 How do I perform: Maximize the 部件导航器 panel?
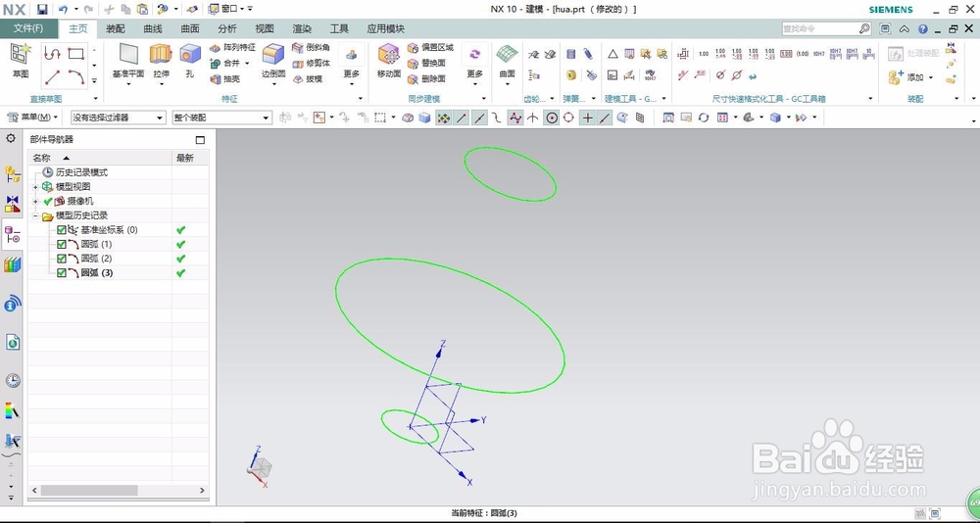click(x=200, y=140)
